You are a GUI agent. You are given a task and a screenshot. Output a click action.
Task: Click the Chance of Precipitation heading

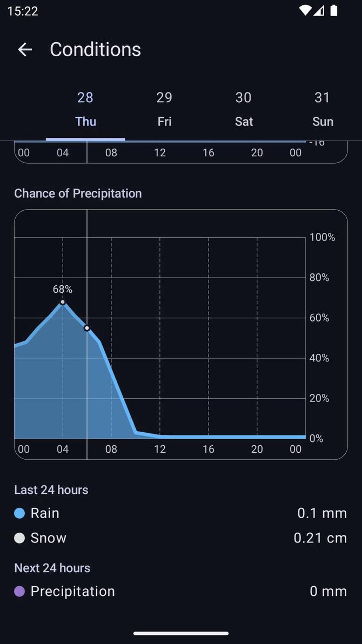(78, 193)
